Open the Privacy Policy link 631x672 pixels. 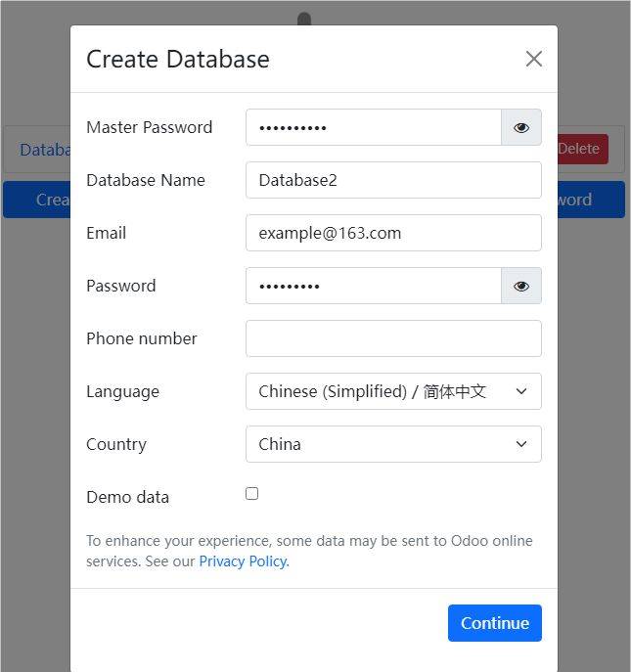click(x=243, y=561)
